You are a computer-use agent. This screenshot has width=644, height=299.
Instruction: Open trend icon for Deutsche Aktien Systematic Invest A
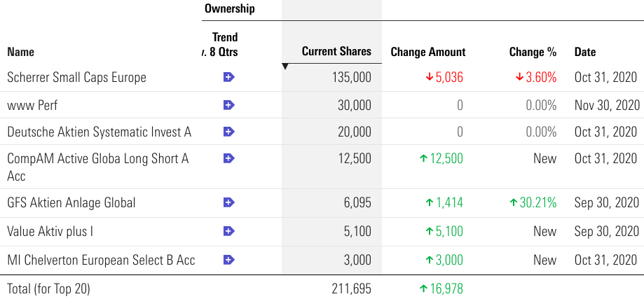point(228,132)
